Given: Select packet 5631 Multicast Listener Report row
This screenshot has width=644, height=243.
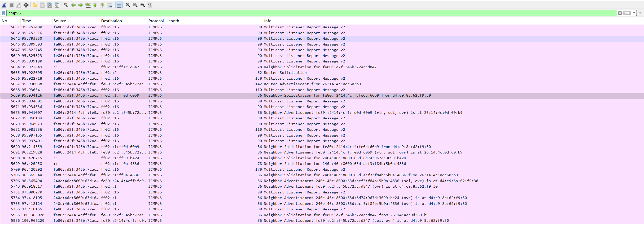Looking at the screenshot, I should [322, 27].
